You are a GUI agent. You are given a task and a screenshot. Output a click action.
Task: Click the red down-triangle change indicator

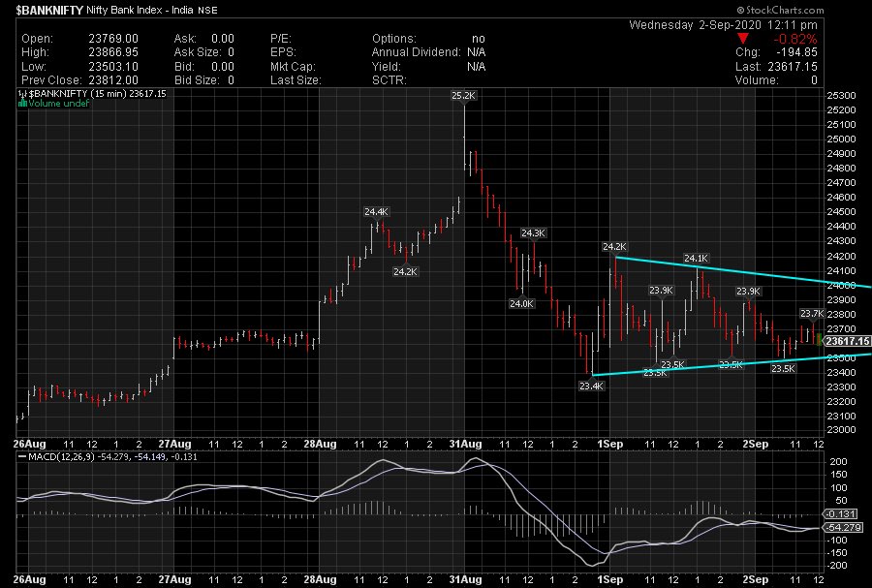[743, 39]
